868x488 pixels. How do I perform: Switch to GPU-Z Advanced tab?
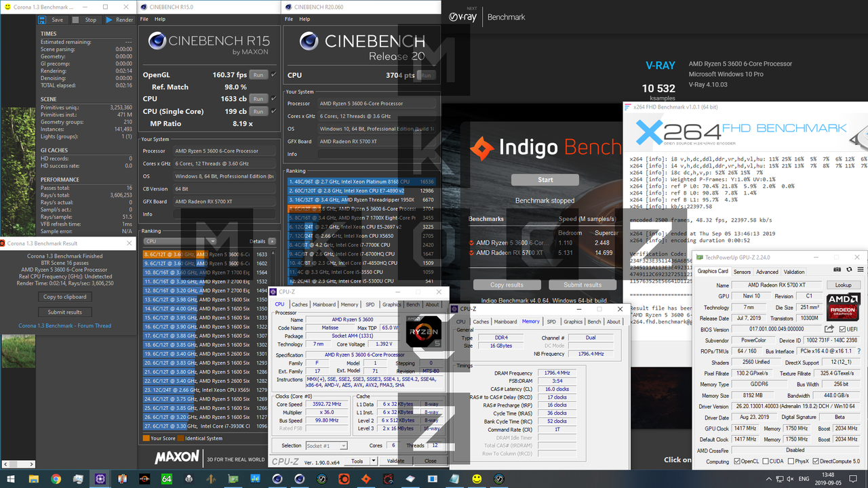(x=768, y=271)
